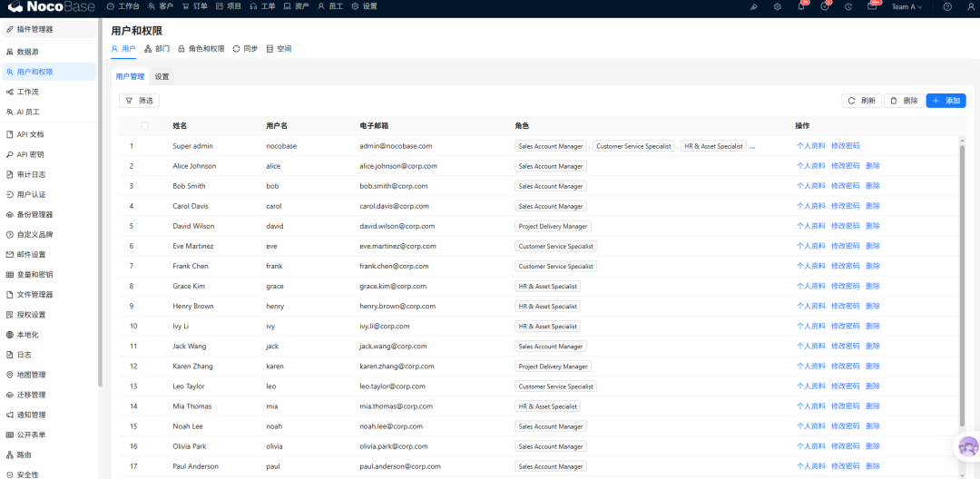This screenshot has width=980, height=479.
Task: Switch to the 设置 sub-tab
Action: point(162,77)
